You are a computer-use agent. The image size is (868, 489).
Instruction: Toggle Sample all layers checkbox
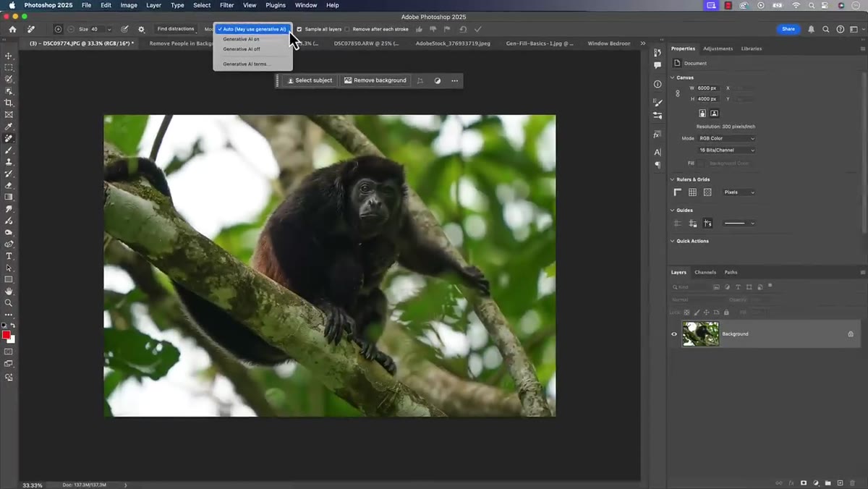[x=299, y=29]
